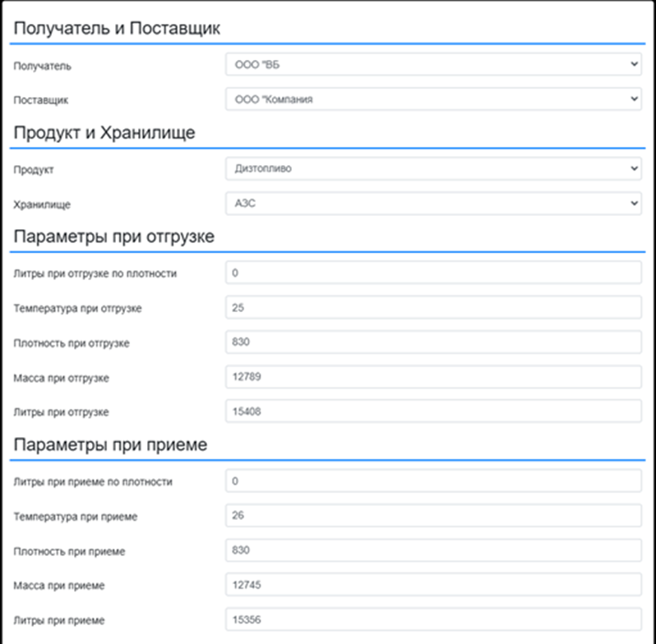Focus the Масса при приеме field with 12745

tap(433, 585)
